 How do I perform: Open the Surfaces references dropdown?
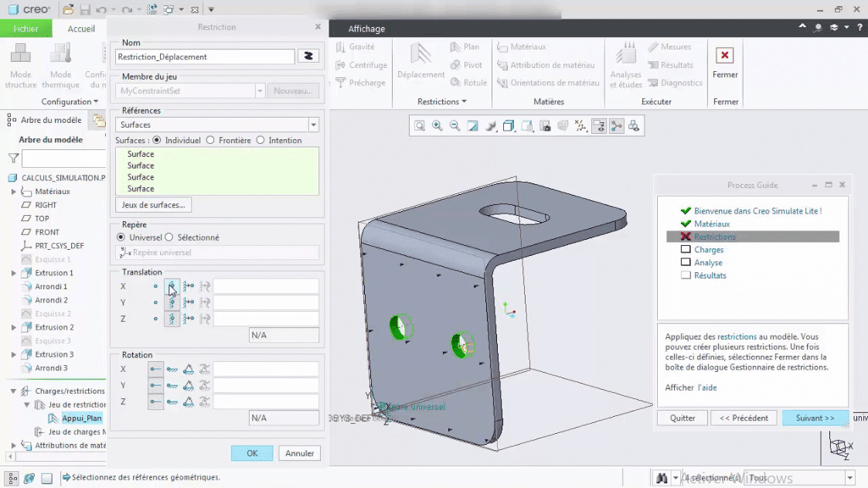point(314,125)
